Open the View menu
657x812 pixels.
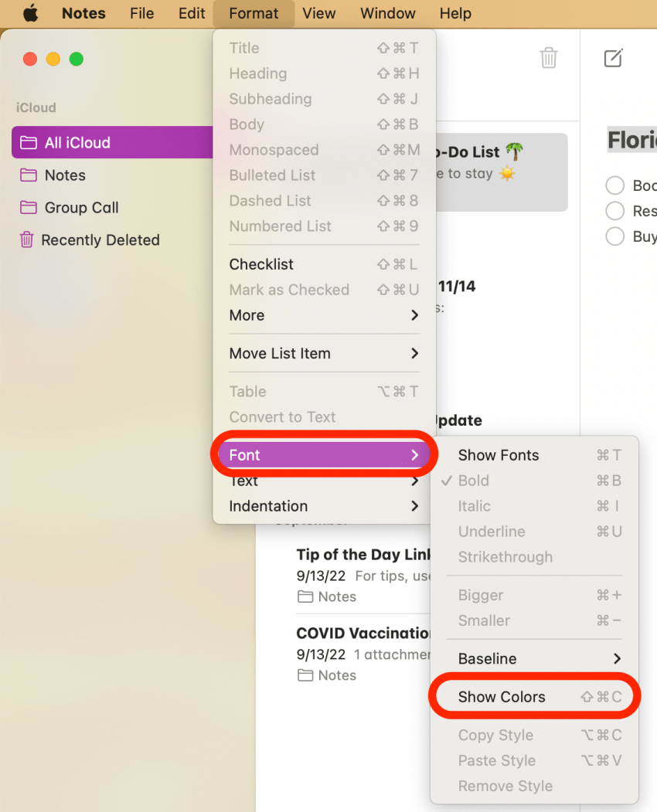(319, 13)
